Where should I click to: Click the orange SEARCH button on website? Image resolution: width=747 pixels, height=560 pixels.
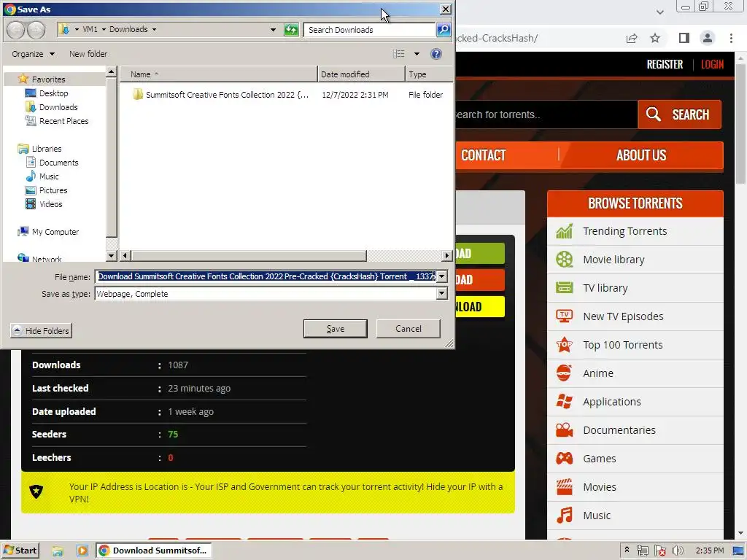pyautogui.click(x=679, y=114)
